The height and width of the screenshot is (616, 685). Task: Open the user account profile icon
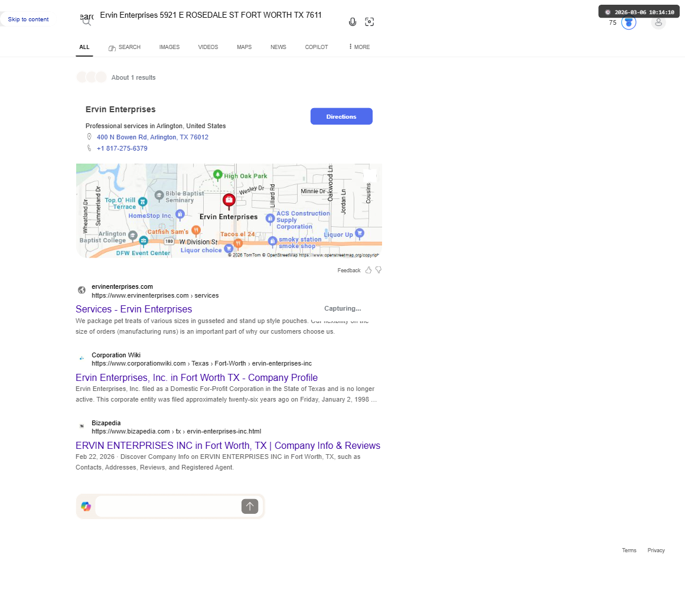tap(658, 22)
